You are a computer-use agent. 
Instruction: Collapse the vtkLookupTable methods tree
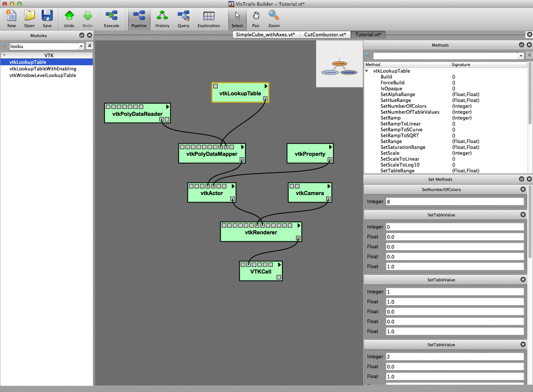367,71
